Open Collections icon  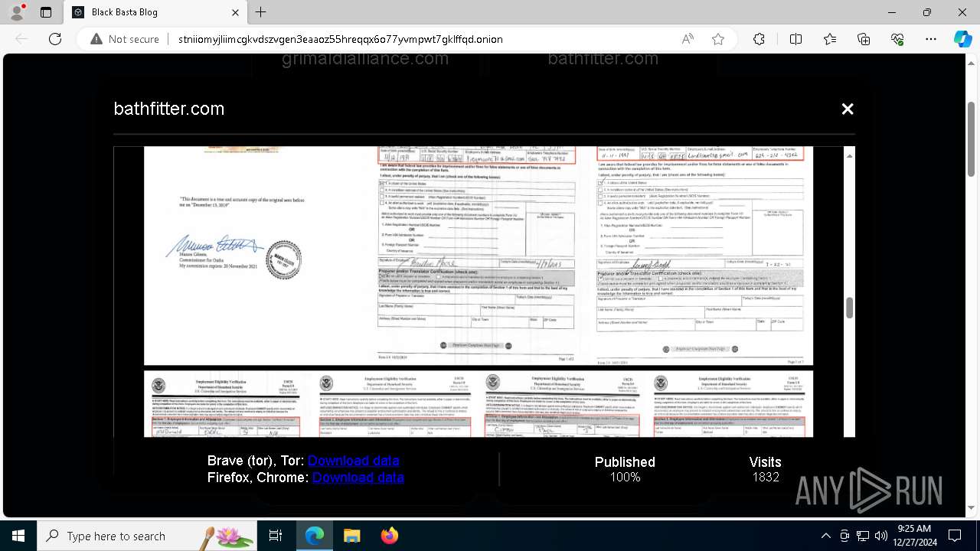click(864, 39)
